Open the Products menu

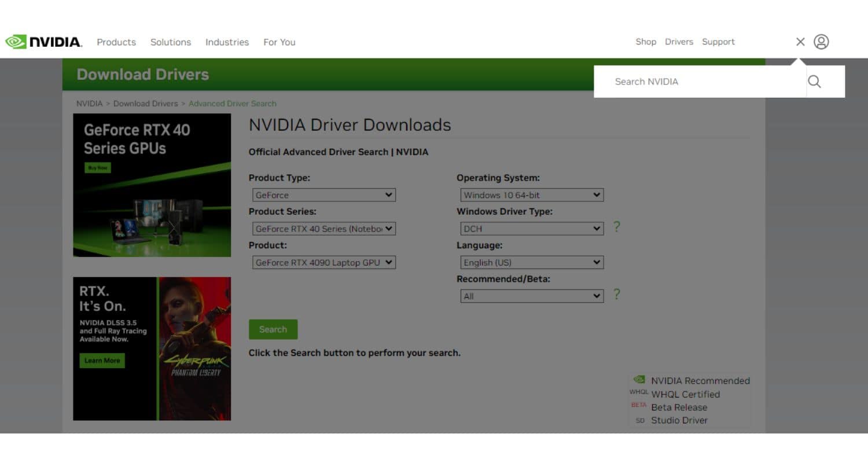pyautogui.click(x=116, y=42)
